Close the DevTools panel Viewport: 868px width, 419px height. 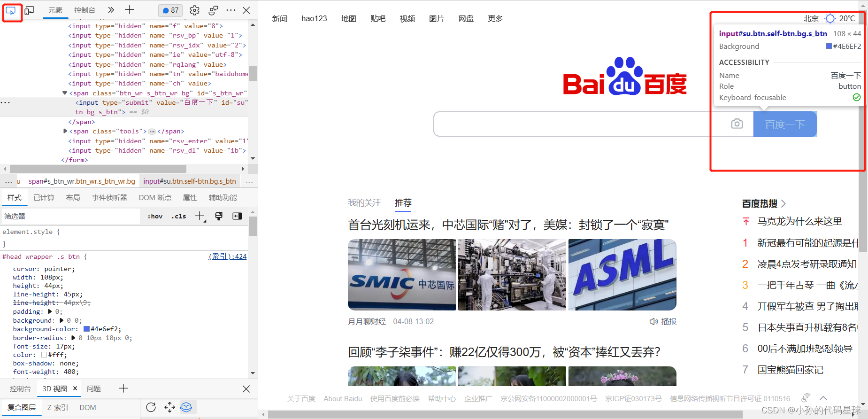click(246, 10)
